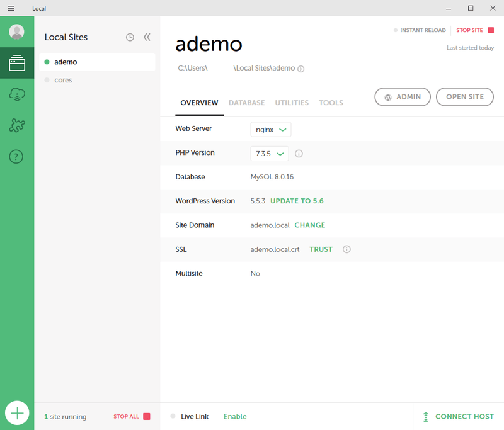Image resolution: width=504 pixels, height=430 pixels.
Task: Click the 1 site running status
Action: 66,417
